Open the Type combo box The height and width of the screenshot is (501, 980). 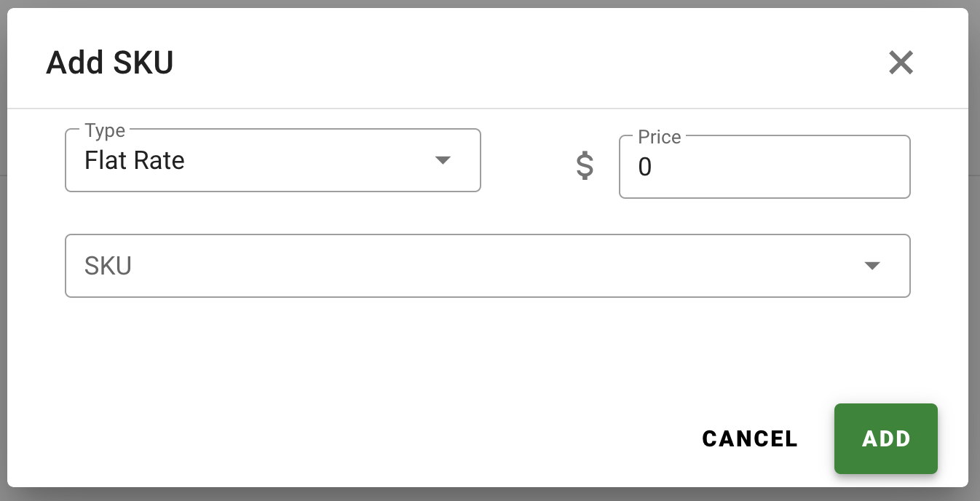pyautogui.click(x=273, y=160)
